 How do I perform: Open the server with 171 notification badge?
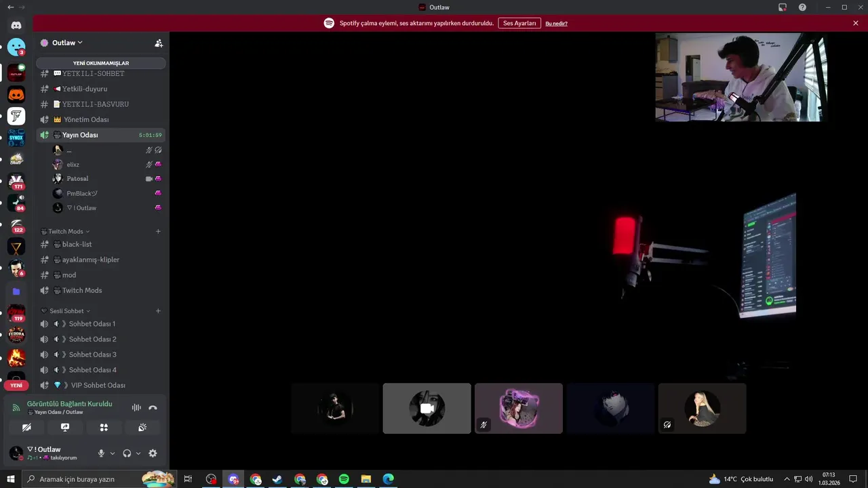tap(16, 181)
